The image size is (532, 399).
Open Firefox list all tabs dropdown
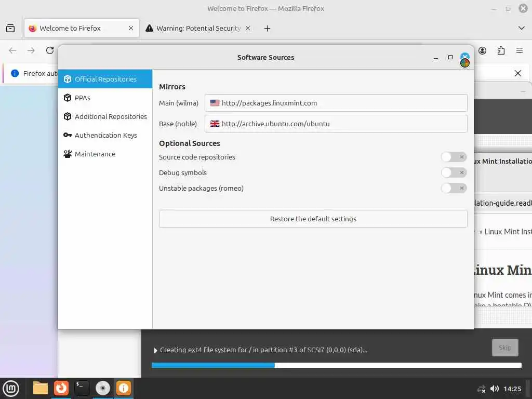[522, 28]
